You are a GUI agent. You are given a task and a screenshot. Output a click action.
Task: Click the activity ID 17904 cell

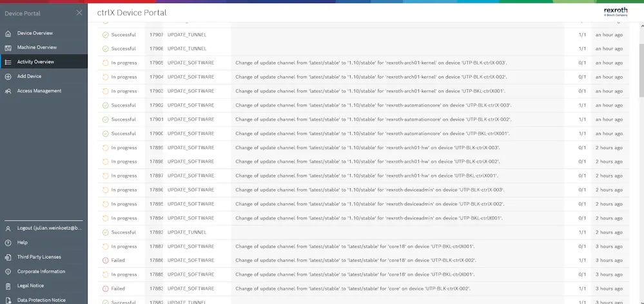156,77
